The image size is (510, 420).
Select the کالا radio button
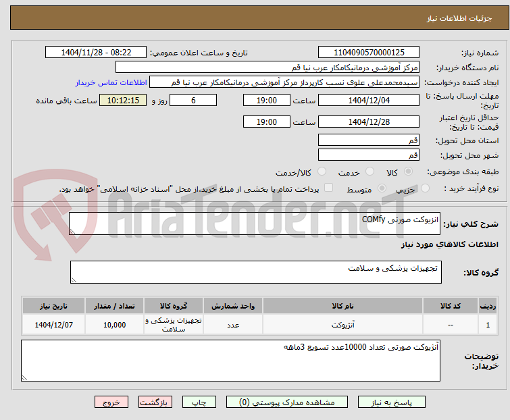[408, 172]
